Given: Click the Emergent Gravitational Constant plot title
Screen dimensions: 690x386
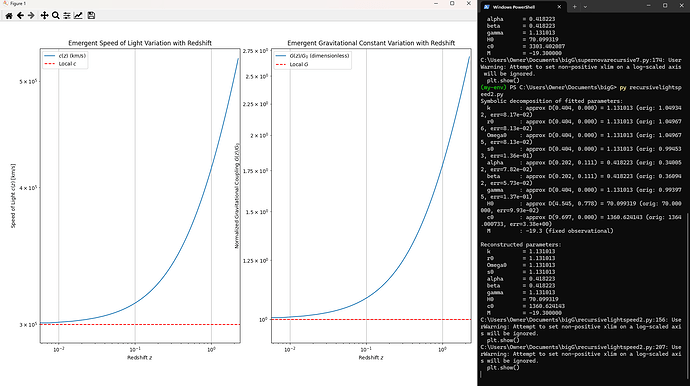Looking at the screenshot, I should [x=371, y=43].
